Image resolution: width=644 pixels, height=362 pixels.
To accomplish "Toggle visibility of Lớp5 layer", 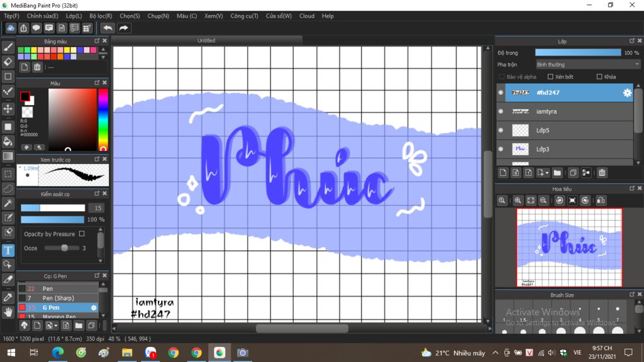I will click(x=501, y=131).
